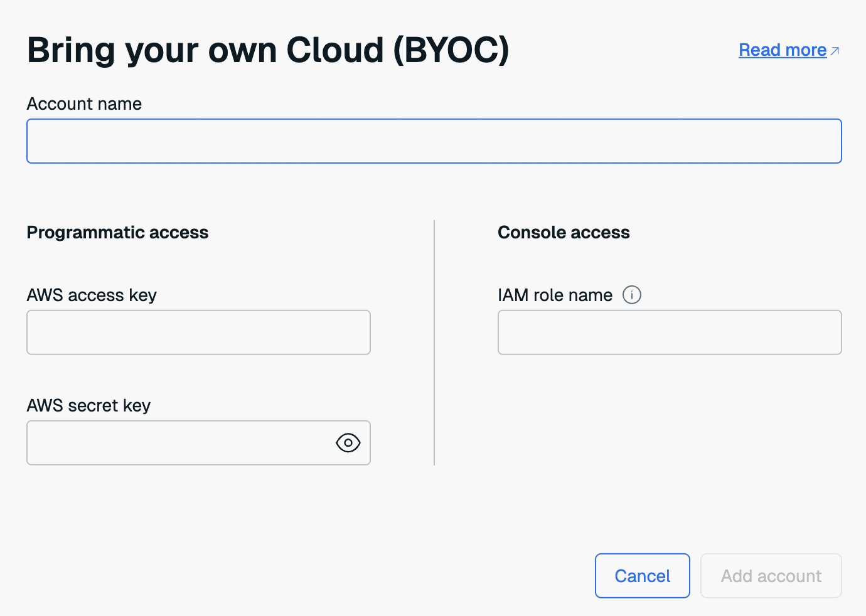Click the vertical divider between access sections
866x616 pixels.
434,343
